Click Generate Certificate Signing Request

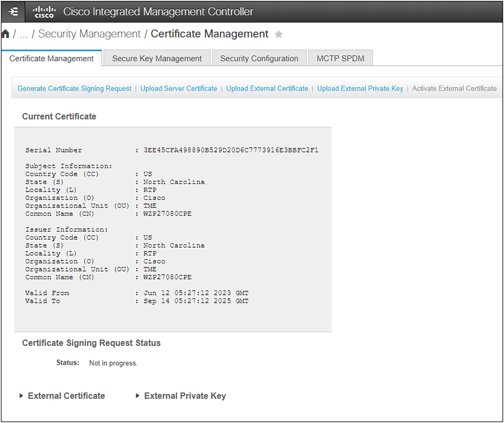74,89
